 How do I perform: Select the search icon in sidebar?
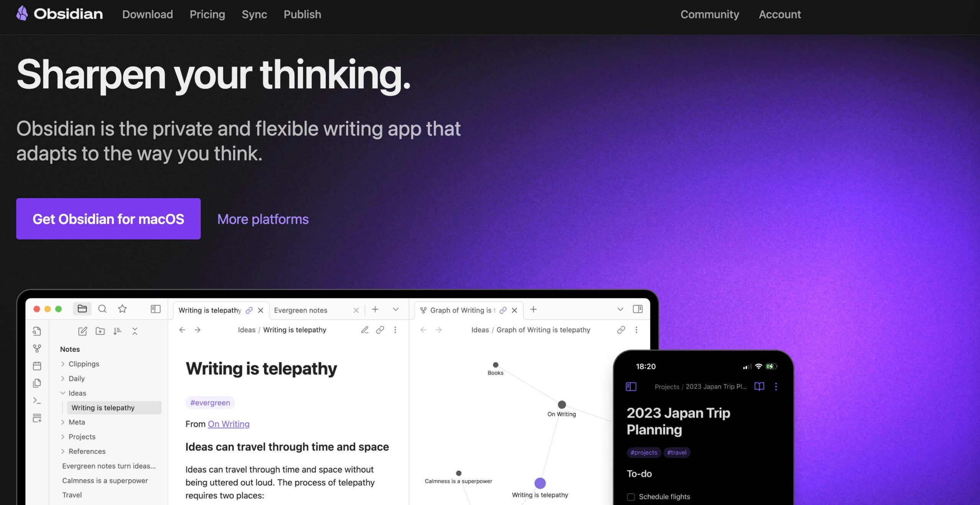[x=102, y=309]
